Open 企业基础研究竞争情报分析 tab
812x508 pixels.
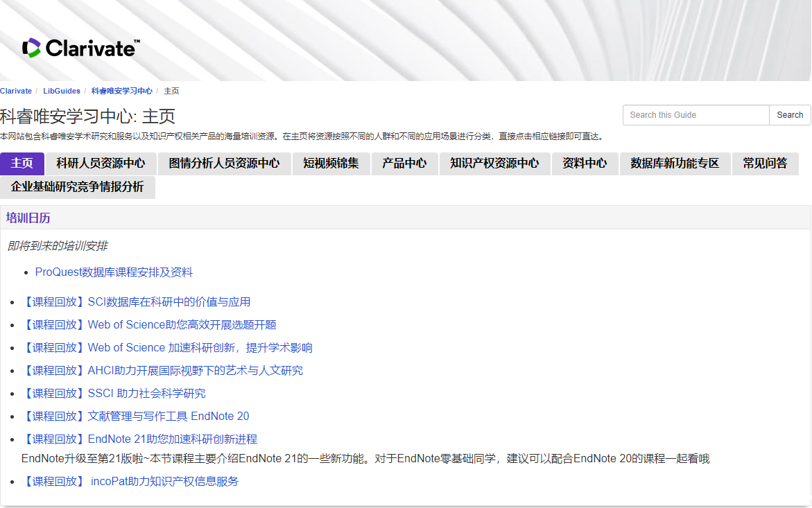(x=78, y=187)
